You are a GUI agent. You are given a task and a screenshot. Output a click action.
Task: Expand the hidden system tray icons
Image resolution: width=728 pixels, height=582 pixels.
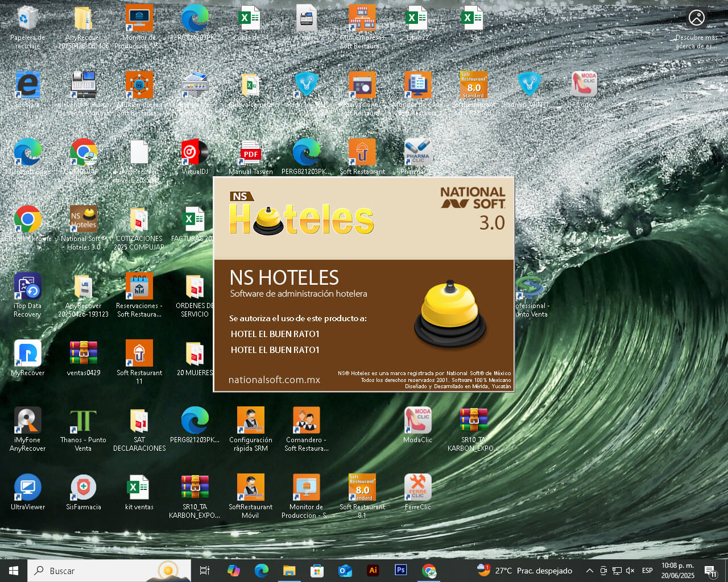click(590, 571)
